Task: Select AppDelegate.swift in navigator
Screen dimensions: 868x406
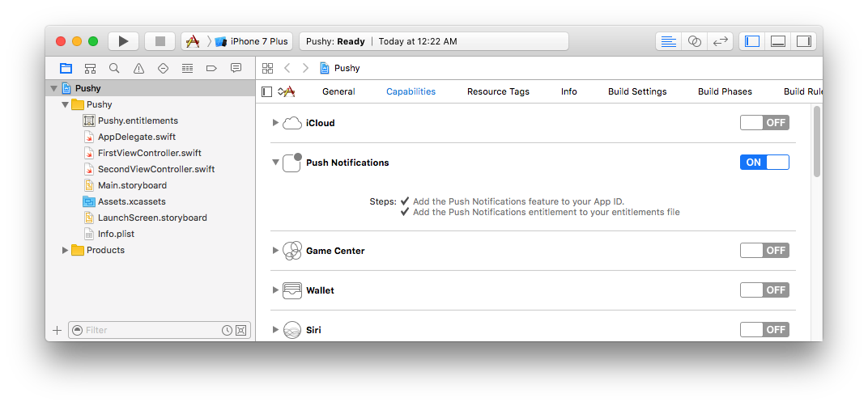Action: [x=137, y=137]
